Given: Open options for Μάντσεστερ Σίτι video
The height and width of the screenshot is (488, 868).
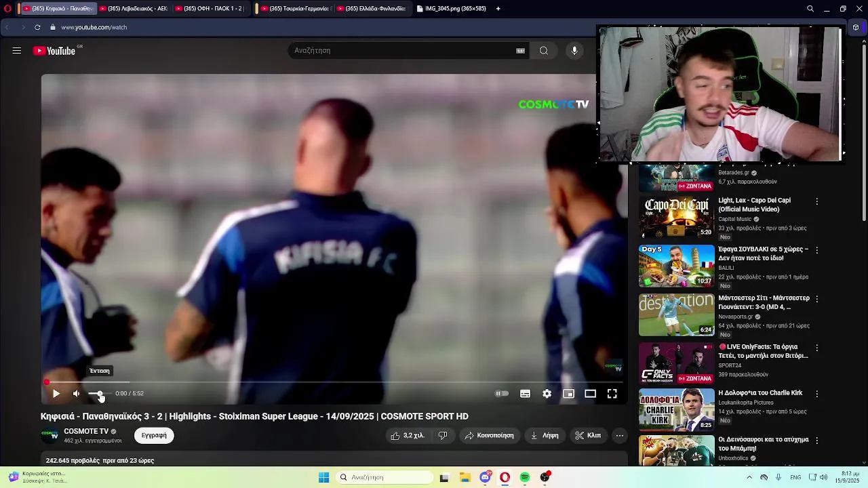Looking at the screenshot, I should pyautogui.click(x=816, y=299).
